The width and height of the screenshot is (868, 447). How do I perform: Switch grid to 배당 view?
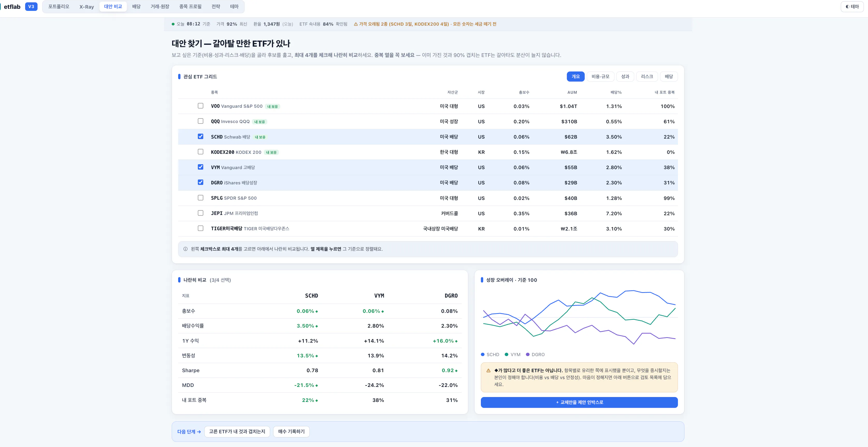tap(669, 76)
